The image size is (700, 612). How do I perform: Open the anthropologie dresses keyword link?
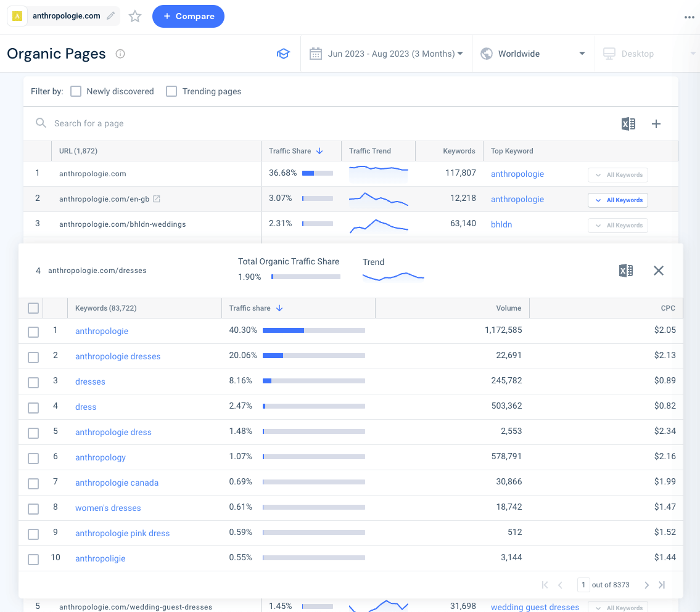(x=118, y=356)
